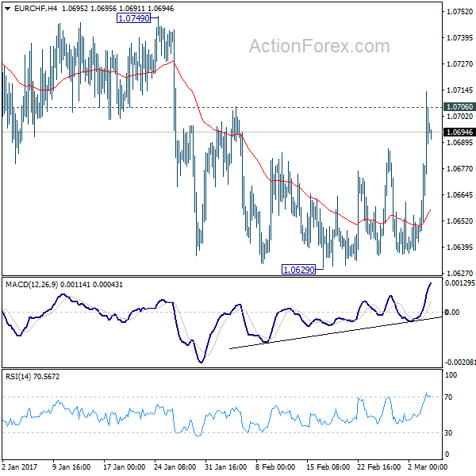Click the EURCHF,H4 symbol title
This screenshot has height=476, width=476.
click(x=36, y=9)
